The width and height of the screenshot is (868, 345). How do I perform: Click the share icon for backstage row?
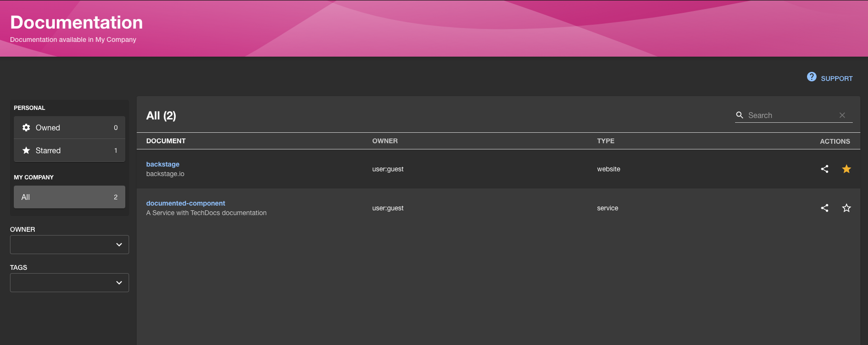coord(825,169)
